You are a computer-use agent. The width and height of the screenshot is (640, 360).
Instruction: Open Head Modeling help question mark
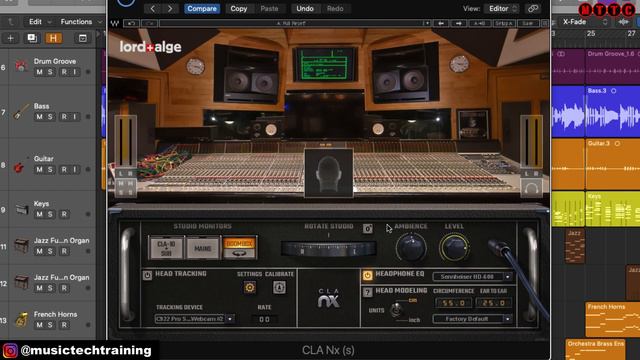(x=367, y=292)
